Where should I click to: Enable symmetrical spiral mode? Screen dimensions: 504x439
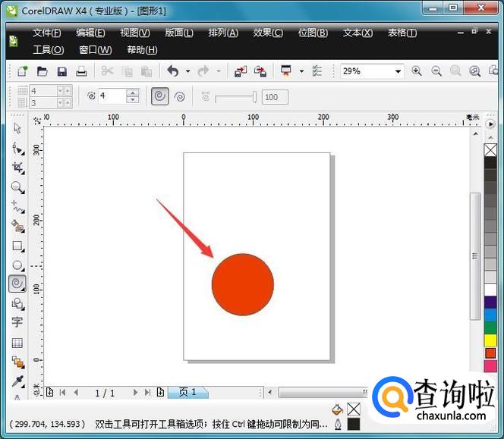click(x=159, y=96)
